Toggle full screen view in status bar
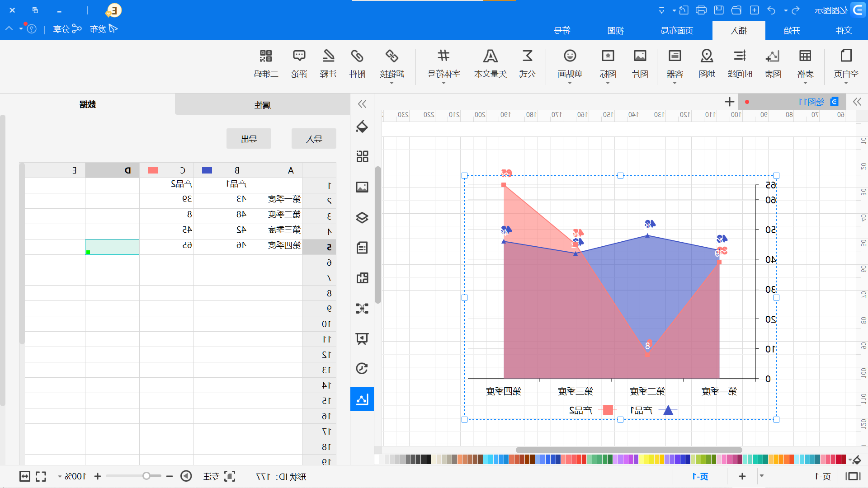 (x=41, y=476)
